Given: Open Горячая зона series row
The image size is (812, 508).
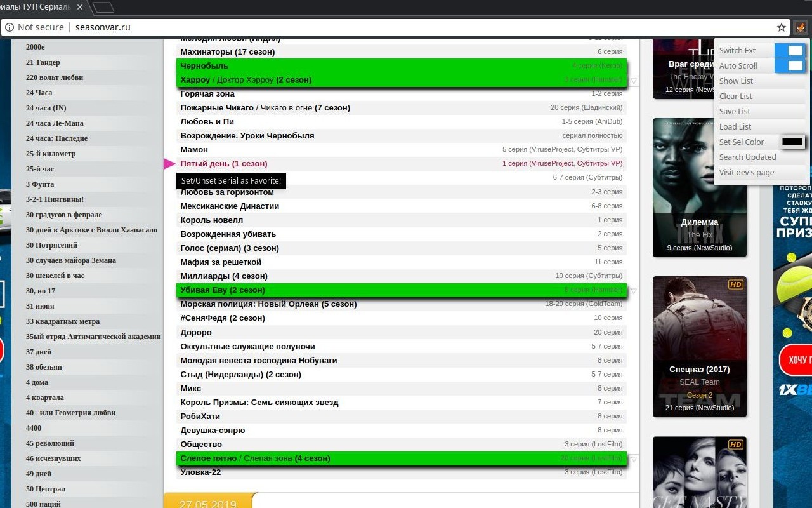Looking at the screenshot, I should pos(401,93).
